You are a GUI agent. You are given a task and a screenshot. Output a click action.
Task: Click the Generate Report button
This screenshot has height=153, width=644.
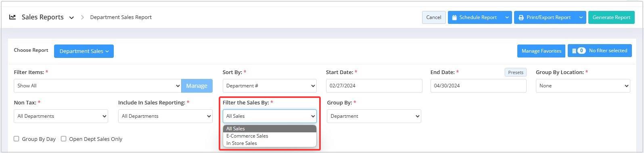coord(611,17)
